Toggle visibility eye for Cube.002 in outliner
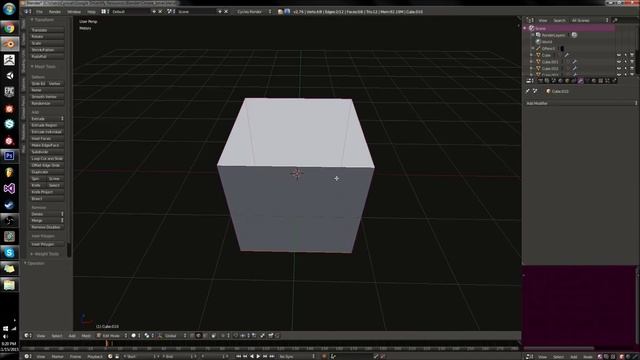 tap(619, 68)
